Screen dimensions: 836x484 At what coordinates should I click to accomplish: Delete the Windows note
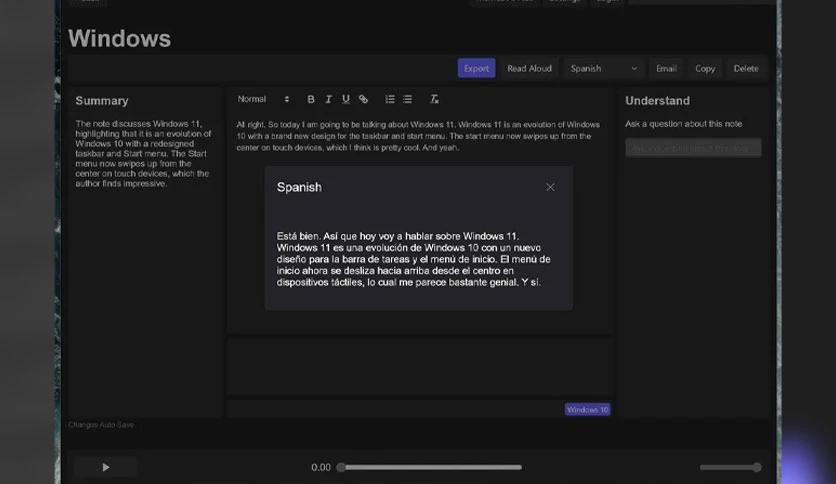pyautogui.click(x=746, y=68)
